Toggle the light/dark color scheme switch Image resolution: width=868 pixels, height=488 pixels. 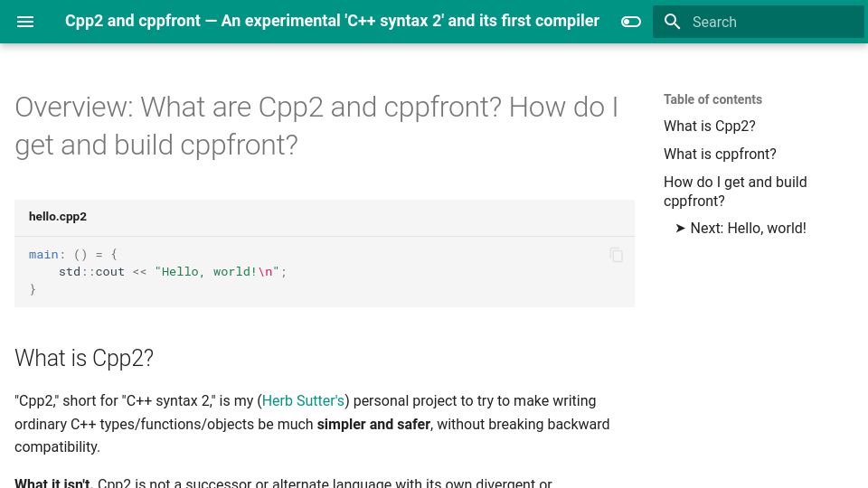coord(631,22)
